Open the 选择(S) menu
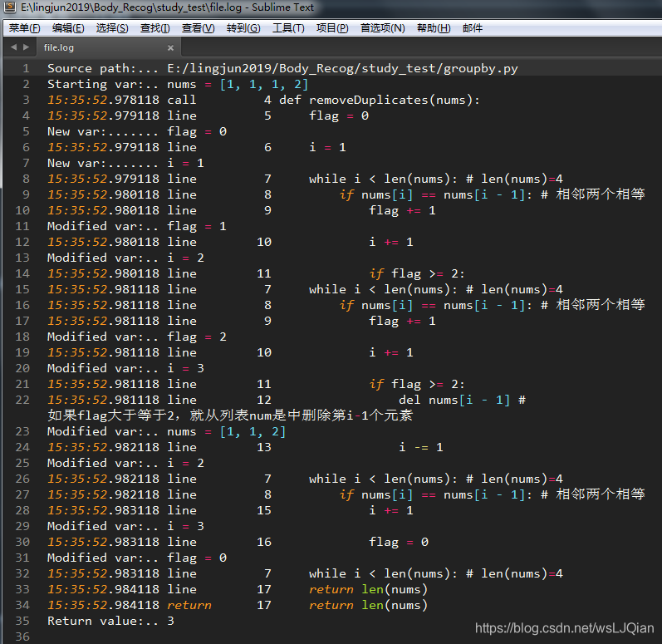Viewport: 662px width, 644px height. click(x=112, y=28)
